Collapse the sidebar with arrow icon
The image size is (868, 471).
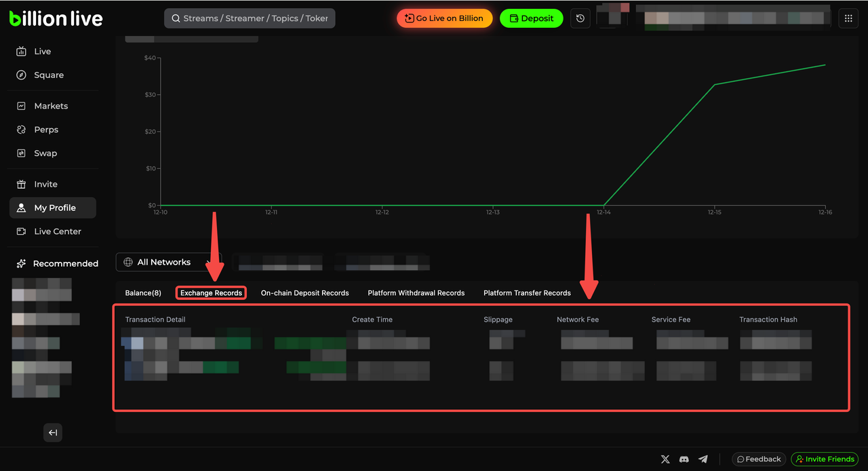(x=53, y=433)
